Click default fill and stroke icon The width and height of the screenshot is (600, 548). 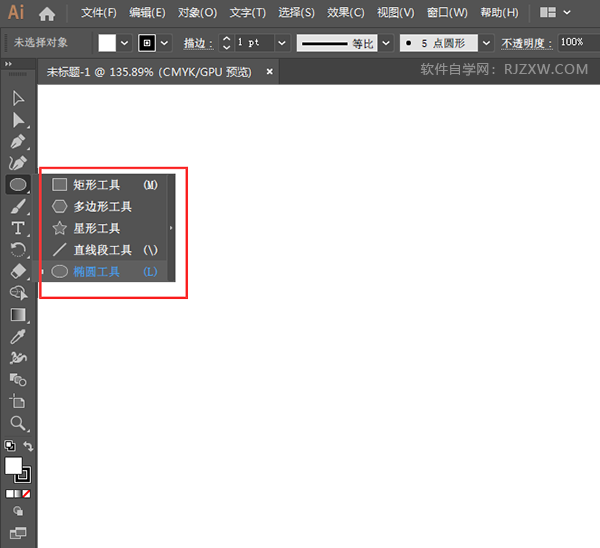pos(10,445)
